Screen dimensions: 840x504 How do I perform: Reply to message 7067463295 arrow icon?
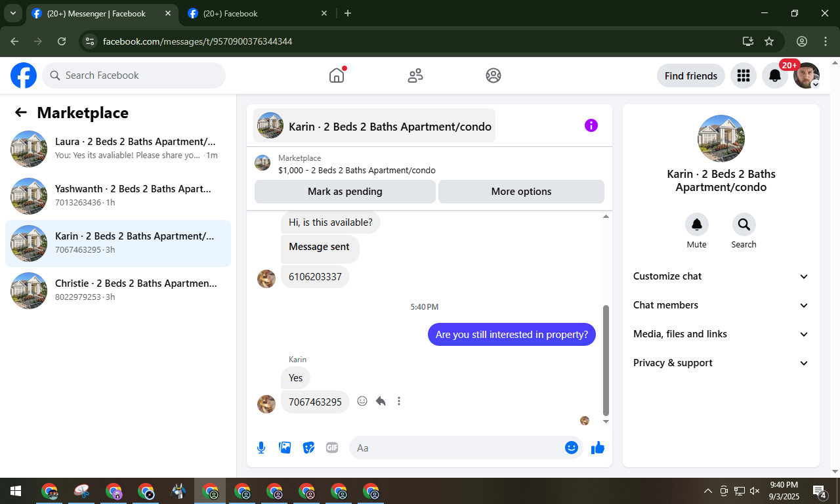click(381, 401)
